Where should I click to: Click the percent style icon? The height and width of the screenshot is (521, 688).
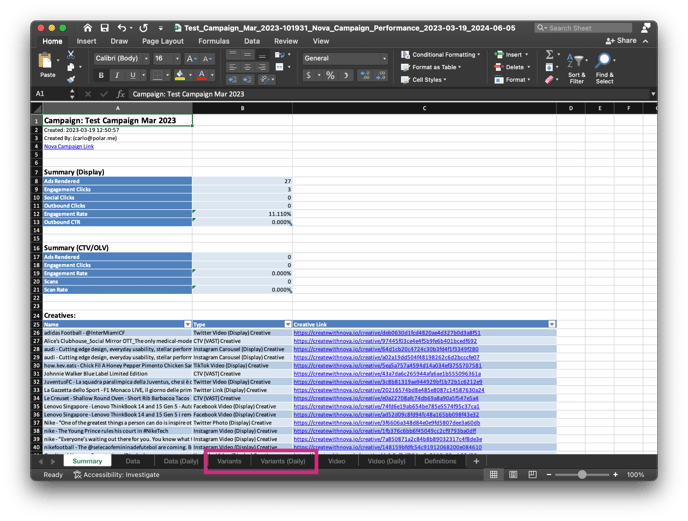331,76
